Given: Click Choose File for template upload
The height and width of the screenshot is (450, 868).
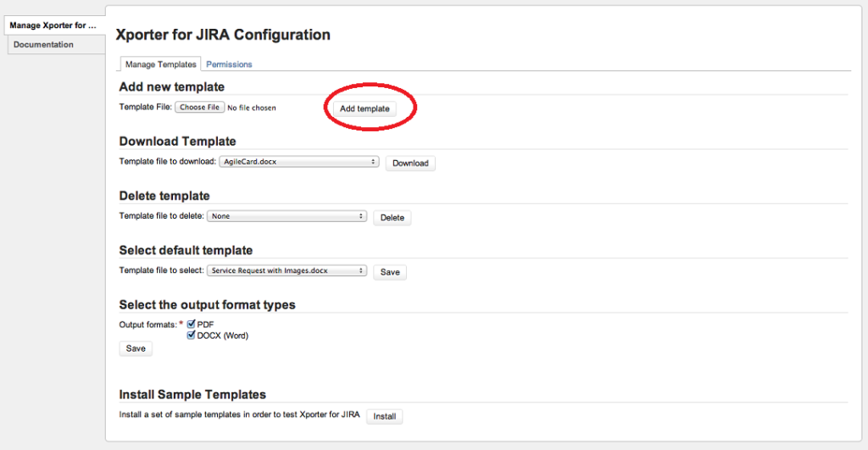Looking at the screenshot, I should [x=200, y=107].
